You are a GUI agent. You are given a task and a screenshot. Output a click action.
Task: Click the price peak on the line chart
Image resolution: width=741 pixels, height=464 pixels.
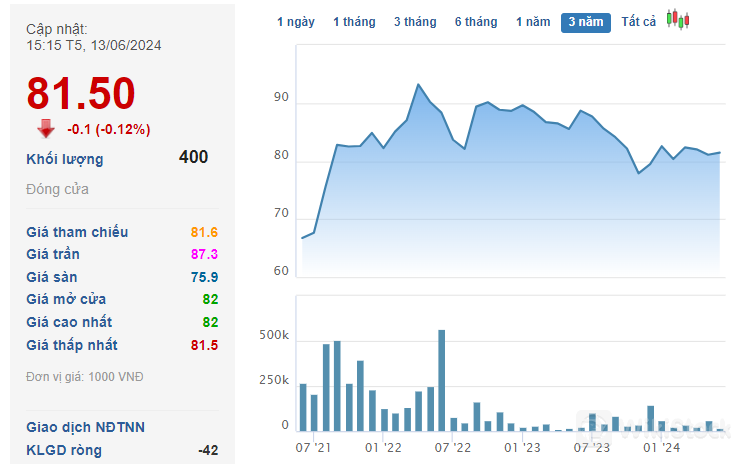point(418,85)
